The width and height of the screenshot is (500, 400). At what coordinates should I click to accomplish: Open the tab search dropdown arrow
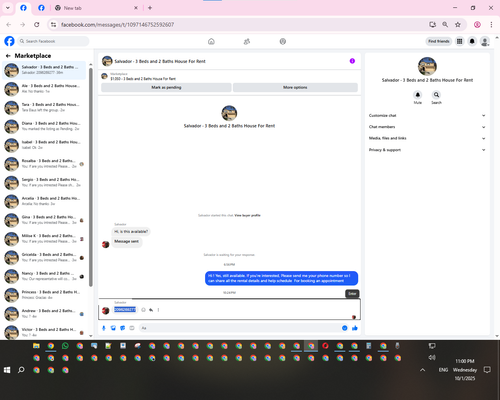(8, 8)
